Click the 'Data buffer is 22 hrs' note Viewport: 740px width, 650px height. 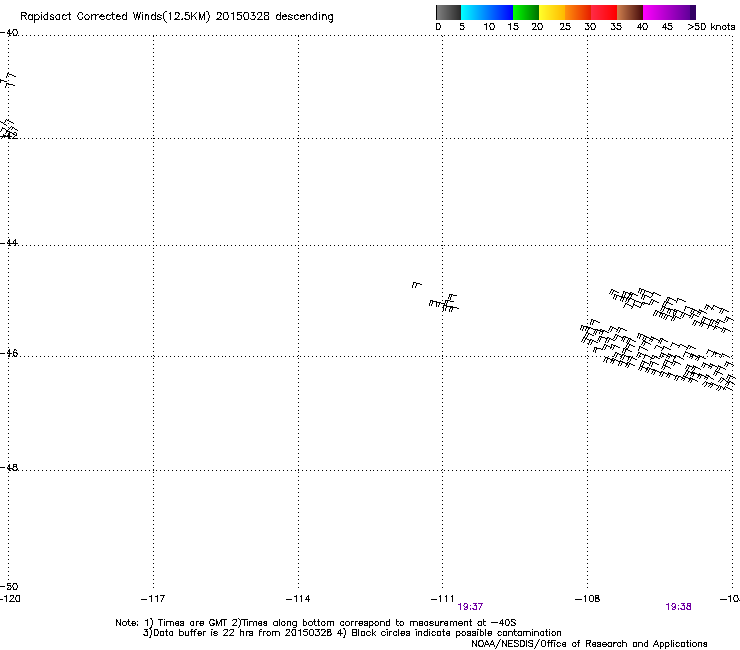tap(352, 633)
